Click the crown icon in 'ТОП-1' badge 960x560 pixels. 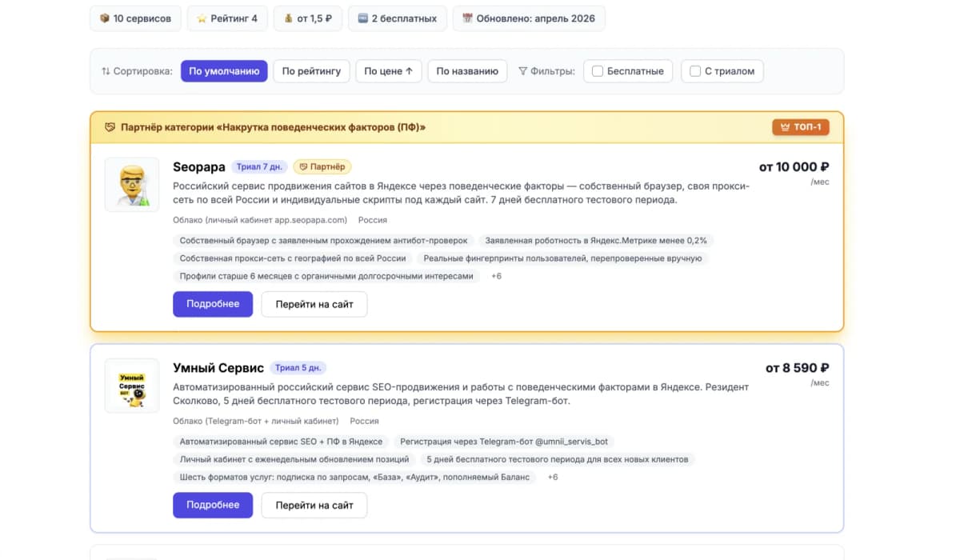[784, 127]
